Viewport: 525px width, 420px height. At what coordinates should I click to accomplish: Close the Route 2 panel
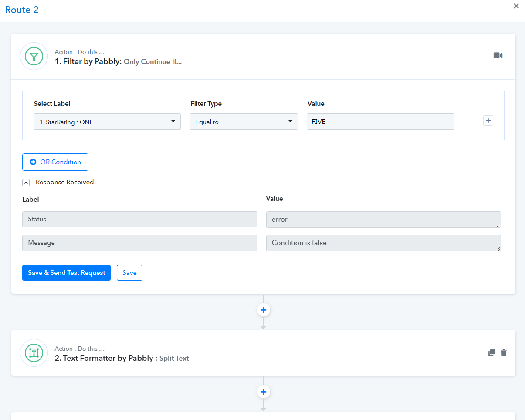tap(516, 6)
